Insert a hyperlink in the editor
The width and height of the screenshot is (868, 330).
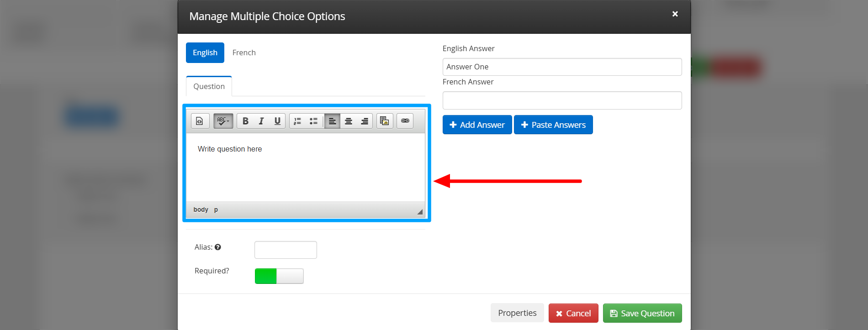click(405, 121)
